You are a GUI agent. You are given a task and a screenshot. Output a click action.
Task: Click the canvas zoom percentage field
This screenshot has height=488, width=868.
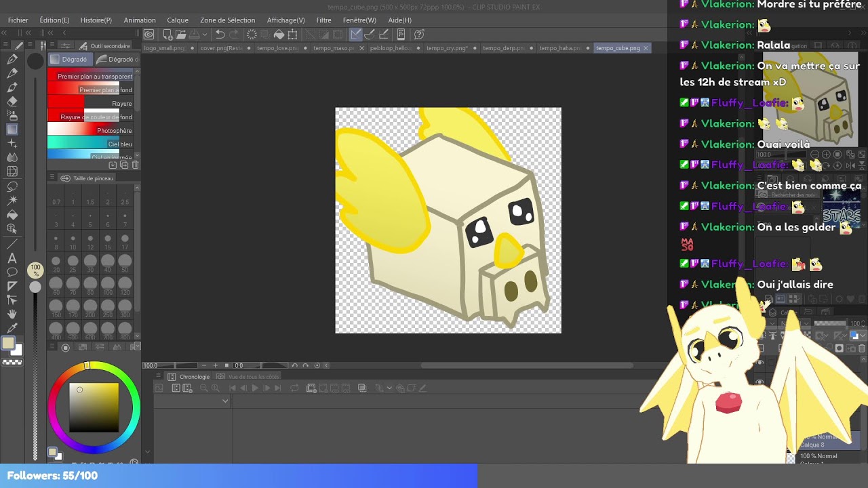(151, 366)
